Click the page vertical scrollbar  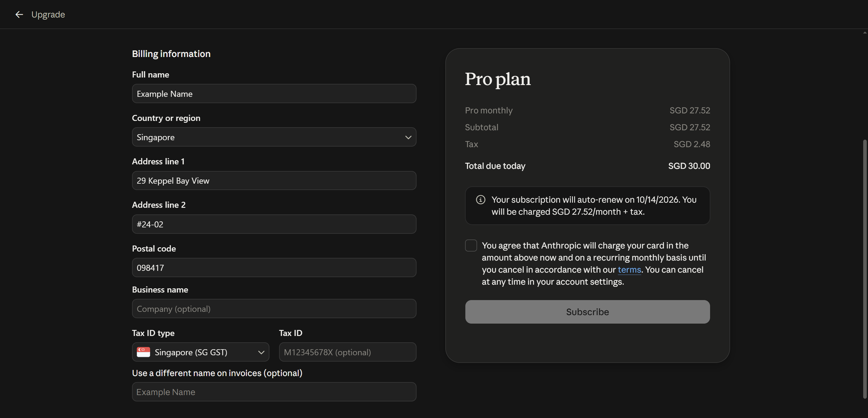click(865, 269)
